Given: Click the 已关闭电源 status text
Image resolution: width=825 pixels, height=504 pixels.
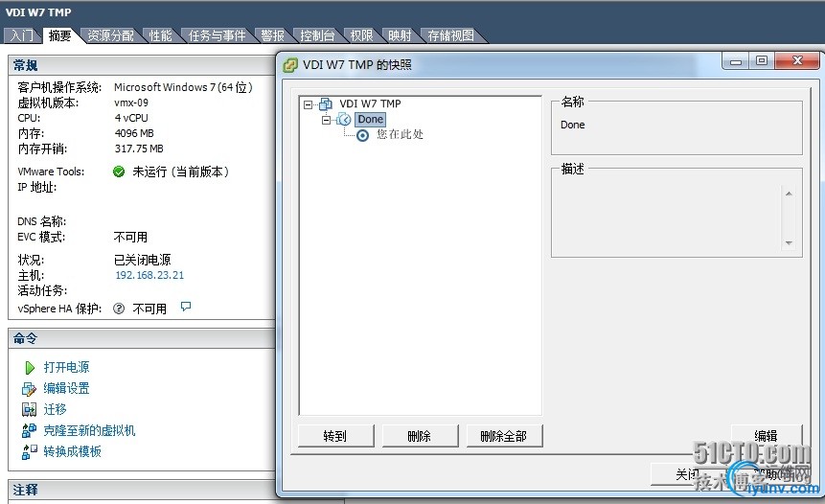Looking at the screenshot, I should click(142, 260).
